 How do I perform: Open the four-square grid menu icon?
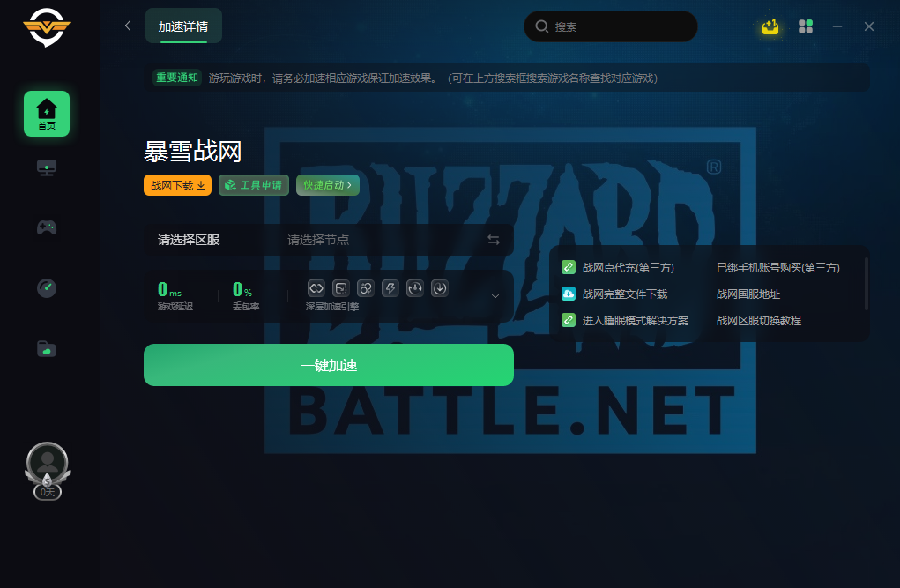point(806,26)
